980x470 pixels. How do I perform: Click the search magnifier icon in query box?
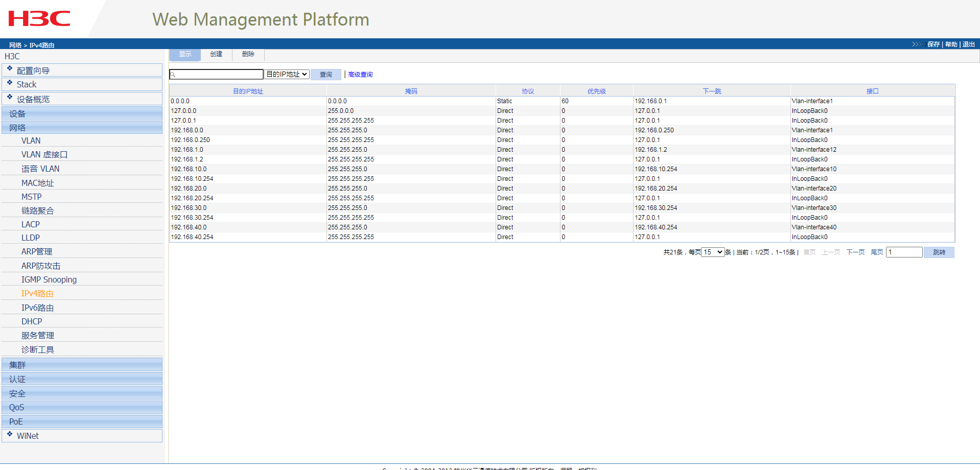point(173,75)
